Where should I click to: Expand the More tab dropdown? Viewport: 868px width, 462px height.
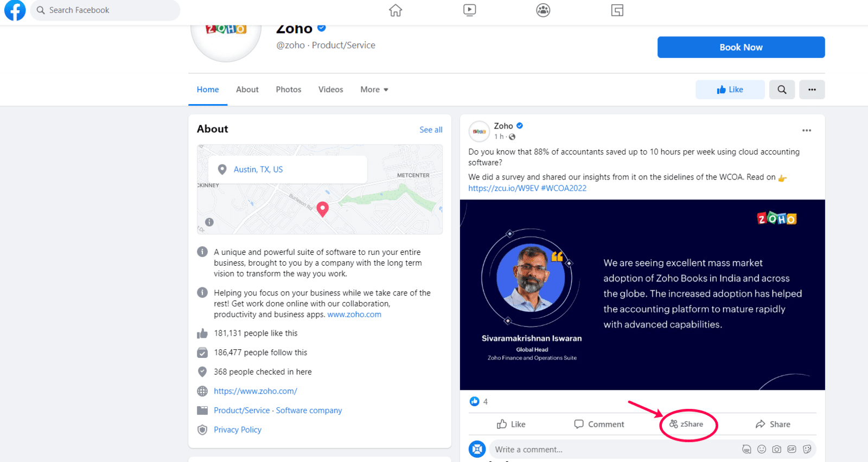(374, 89)
